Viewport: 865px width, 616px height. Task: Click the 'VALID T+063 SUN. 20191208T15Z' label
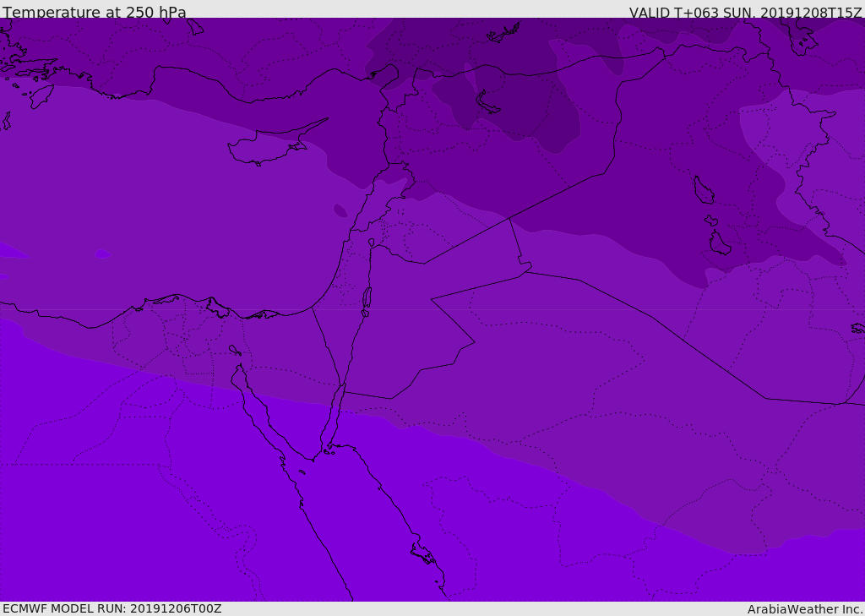pos(745,12)
